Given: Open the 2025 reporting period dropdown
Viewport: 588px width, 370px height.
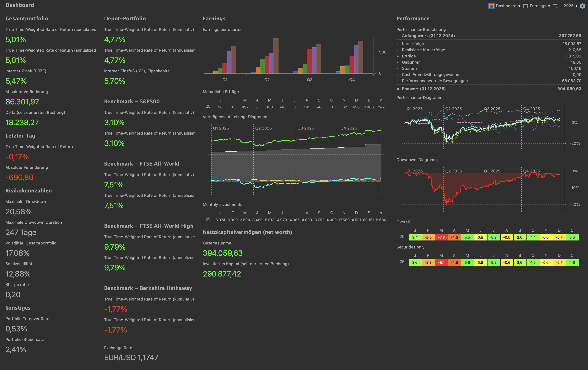Looking at the screenshot, I should coord(570,6).
